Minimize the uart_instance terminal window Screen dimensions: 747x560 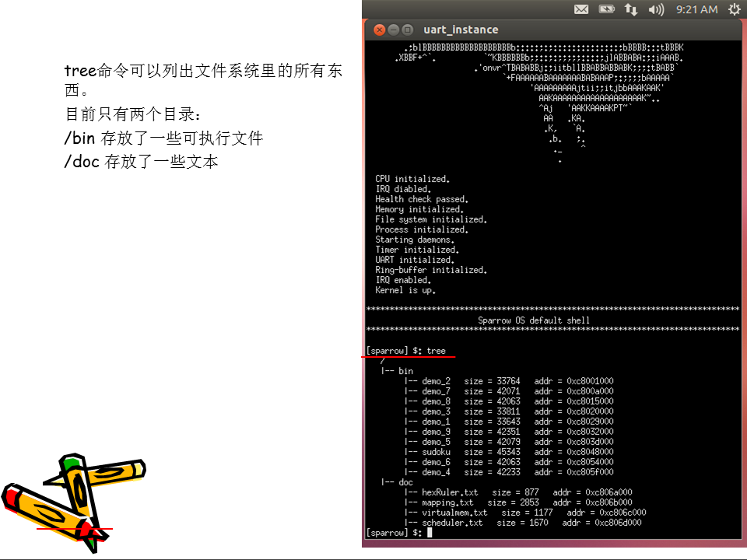point(391,30)
